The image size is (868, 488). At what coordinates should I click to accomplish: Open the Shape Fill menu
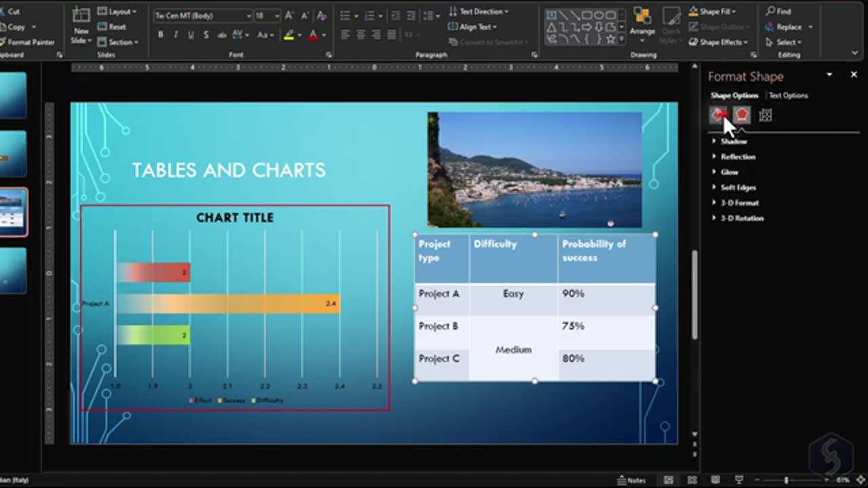pos(713,12)
